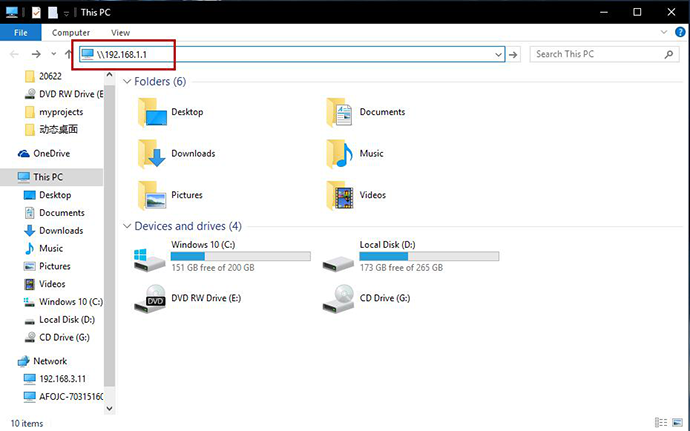Open the address bar history dropdown

[498, 54]
